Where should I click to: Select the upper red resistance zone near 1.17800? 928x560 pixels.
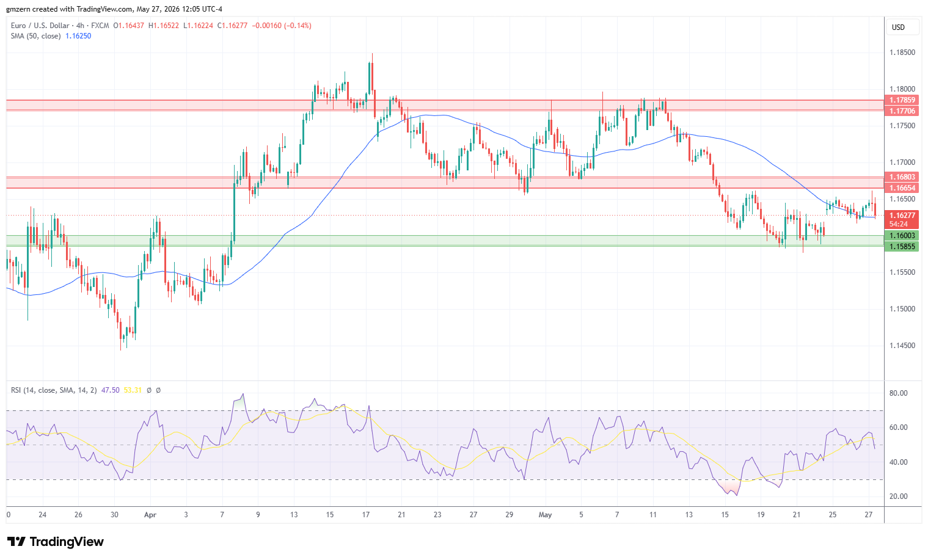445,105
